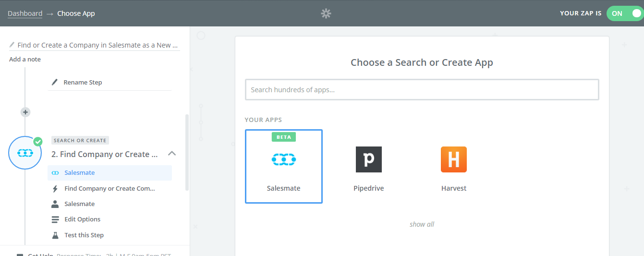Open Edit Options substep
This screenshot has width=644, height=256.
[x=83, y=219]
